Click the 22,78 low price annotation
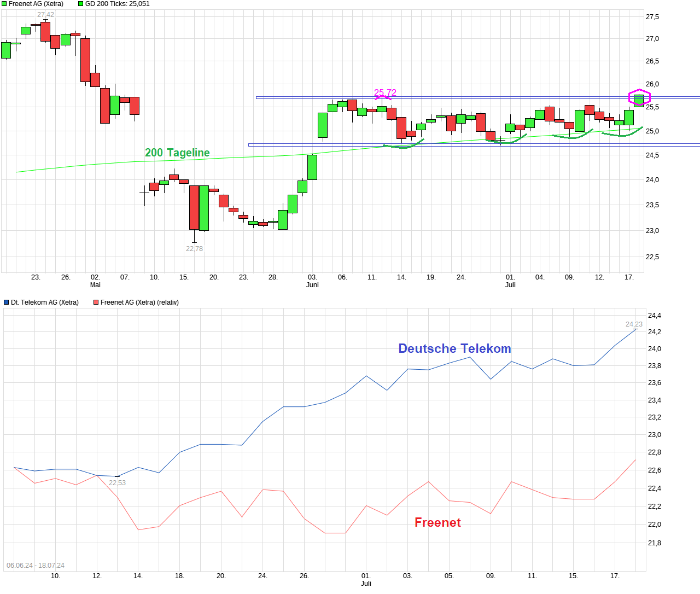 (194, 248)
